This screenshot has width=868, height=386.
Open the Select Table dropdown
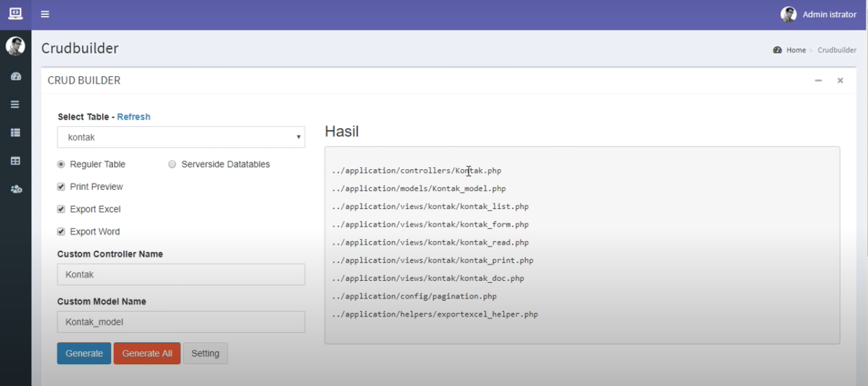click(x=181, y=137)
